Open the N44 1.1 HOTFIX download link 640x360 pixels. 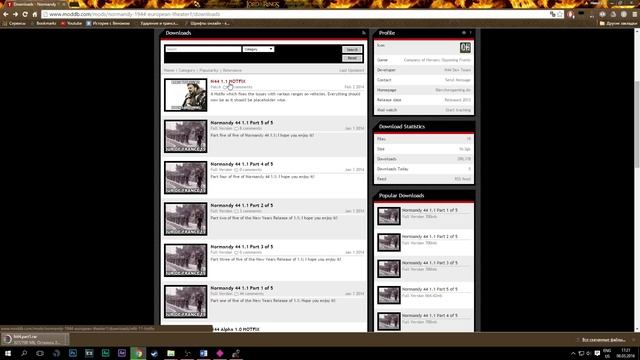(228, 81)
